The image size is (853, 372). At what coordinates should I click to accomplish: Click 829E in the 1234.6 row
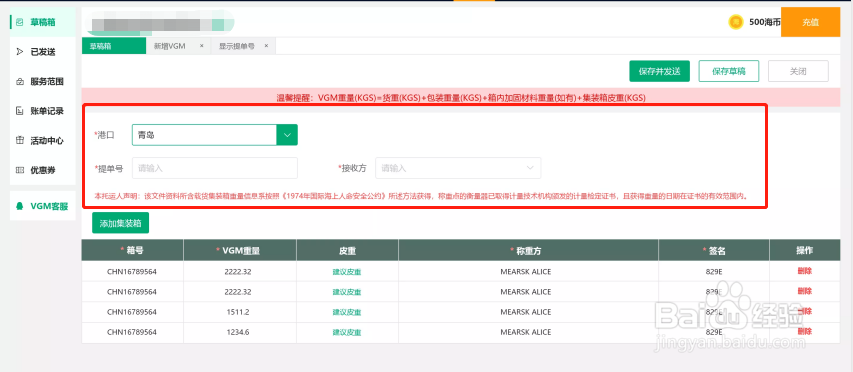[714, 332]
